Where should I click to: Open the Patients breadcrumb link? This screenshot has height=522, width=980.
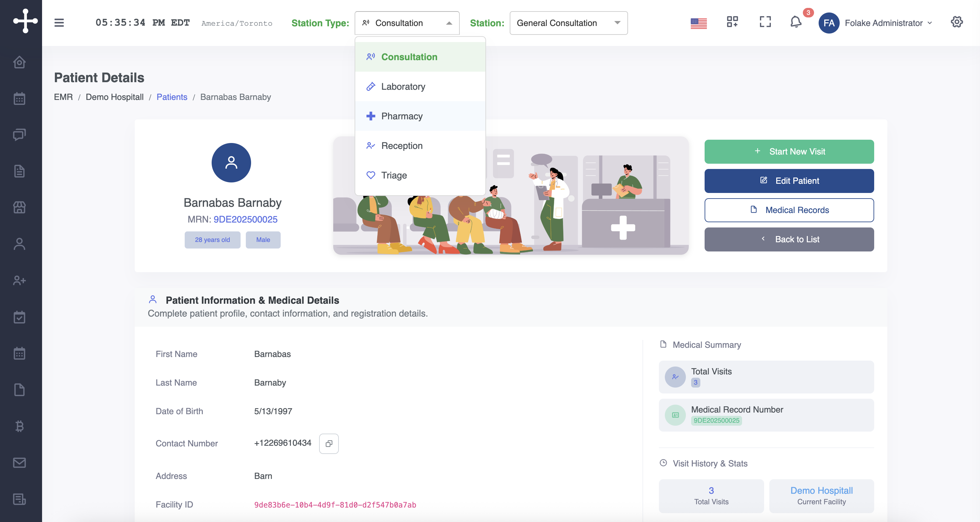pos(172,97)
